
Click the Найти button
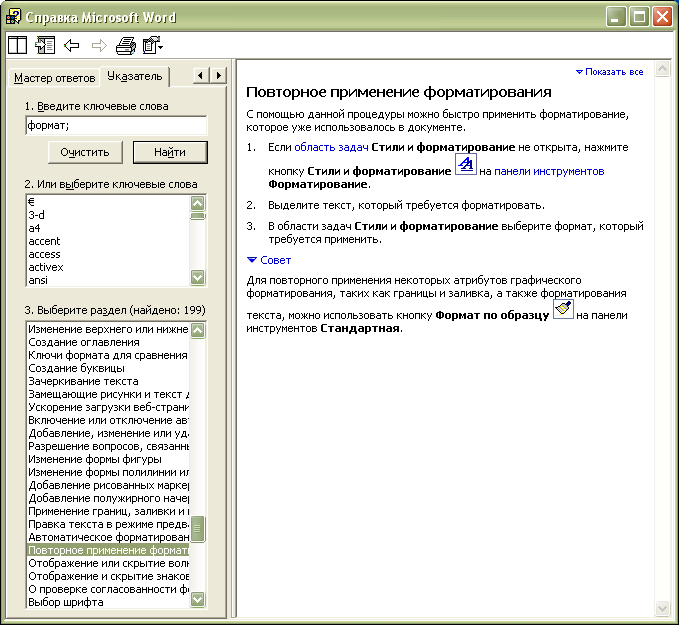pos(170,152)
